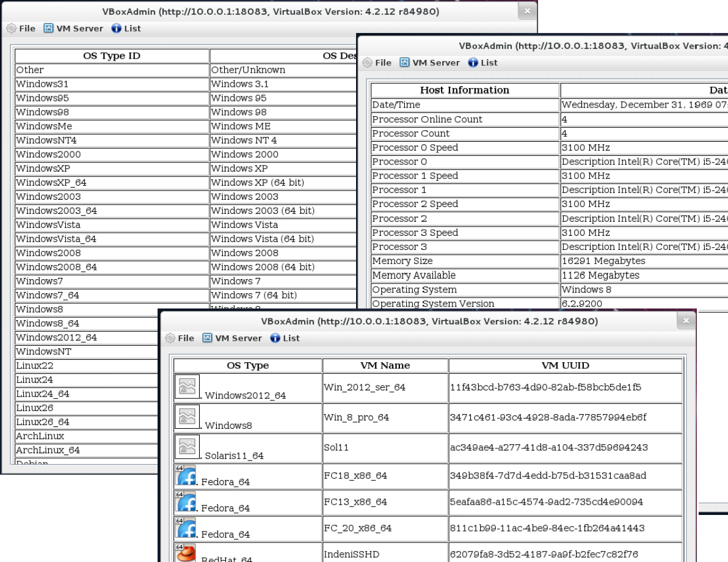Screen dimensions: 728x562
Task: Click the Processor Online Count label
Action: [427, 119]
